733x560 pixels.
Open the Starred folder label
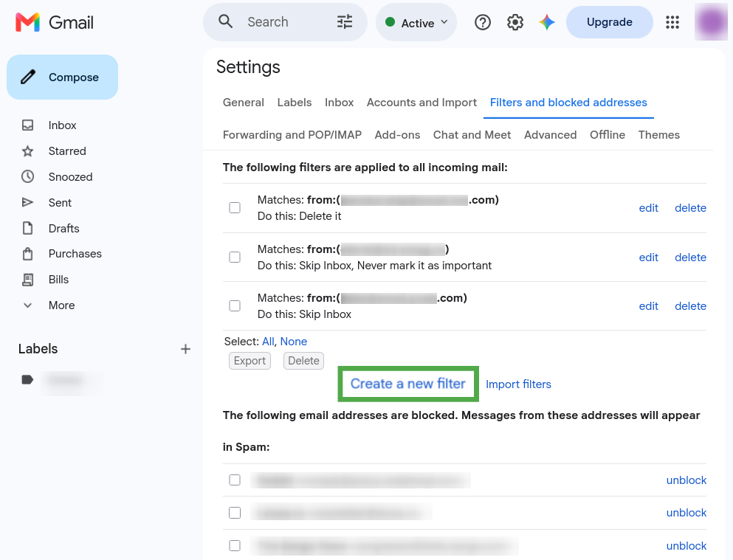[67, 151]
